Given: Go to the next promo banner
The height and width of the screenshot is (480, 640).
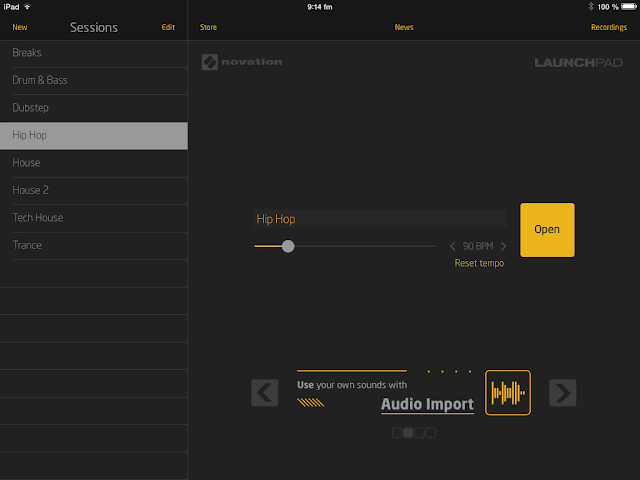Looking at the screenshot, I should [x=562, y=393].
